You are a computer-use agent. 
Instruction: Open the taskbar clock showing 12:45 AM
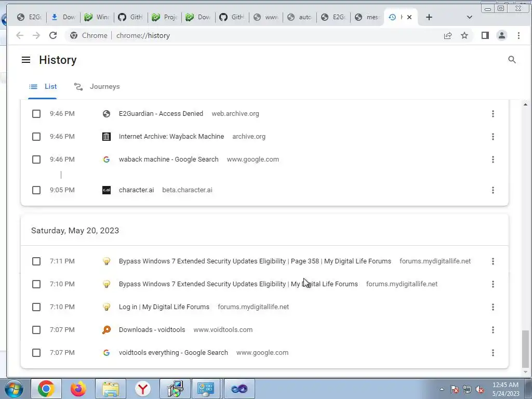click(x=506, y=389)
